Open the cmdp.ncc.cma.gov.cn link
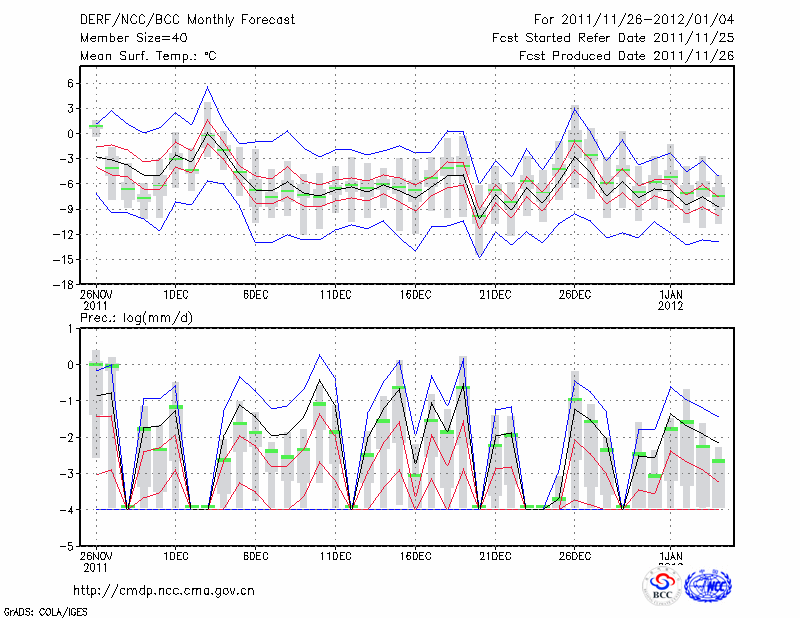Viewport: 800px width, 618px height. click(165, 590)
